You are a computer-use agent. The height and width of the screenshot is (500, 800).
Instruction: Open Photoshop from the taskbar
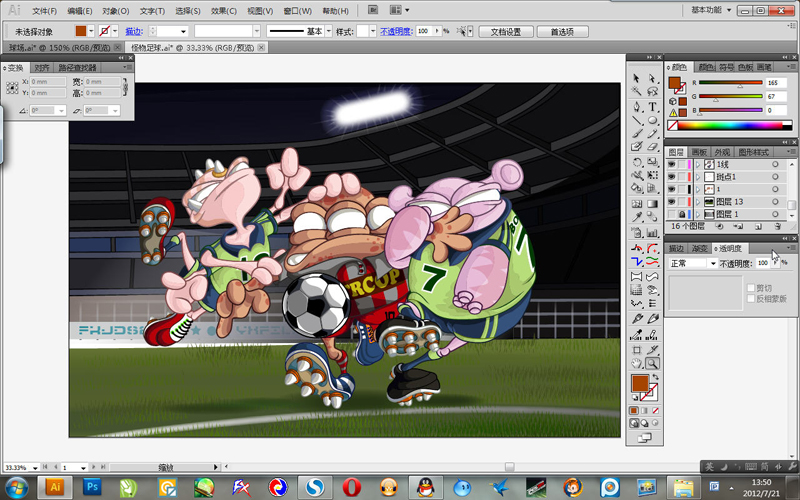click(x=92, y=487)
